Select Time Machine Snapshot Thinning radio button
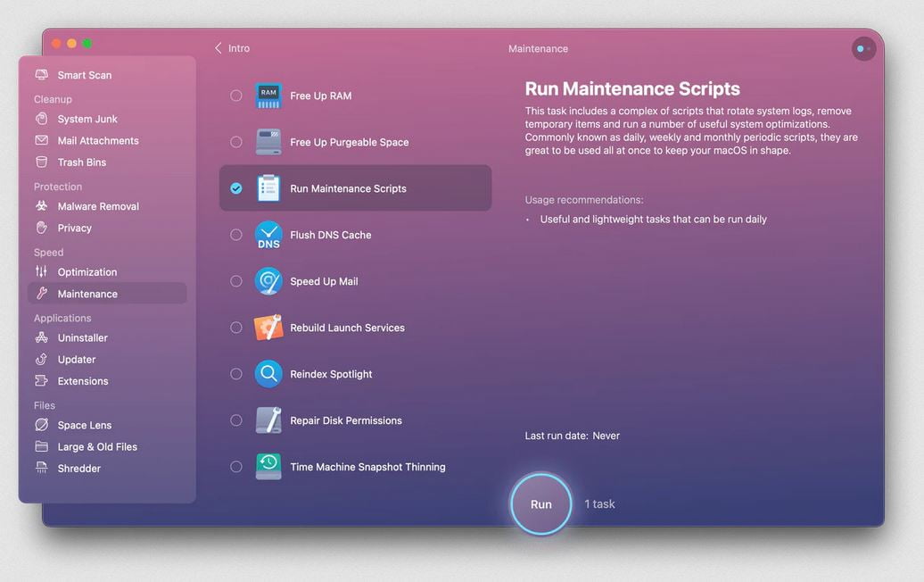Screen dimensions: 924x582 pos(235,467)
